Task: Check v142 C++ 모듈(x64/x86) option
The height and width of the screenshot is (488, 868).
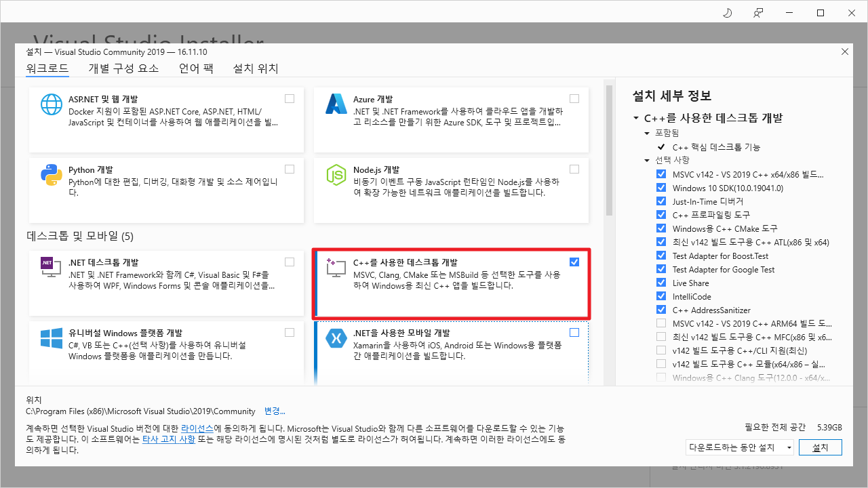Action: pos(661,364)
